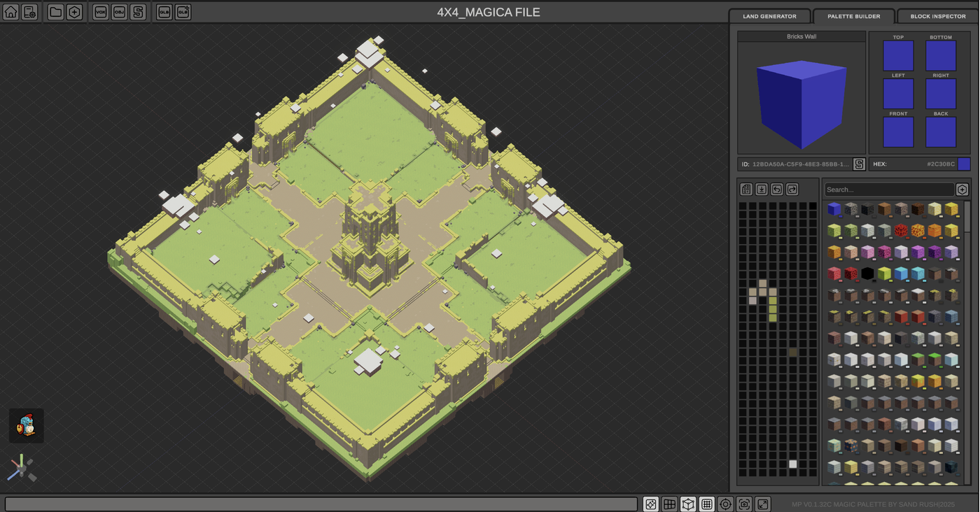This screenshot has height=512, width=980.
Task: Click the block Search field
Action: click(889, 190)
